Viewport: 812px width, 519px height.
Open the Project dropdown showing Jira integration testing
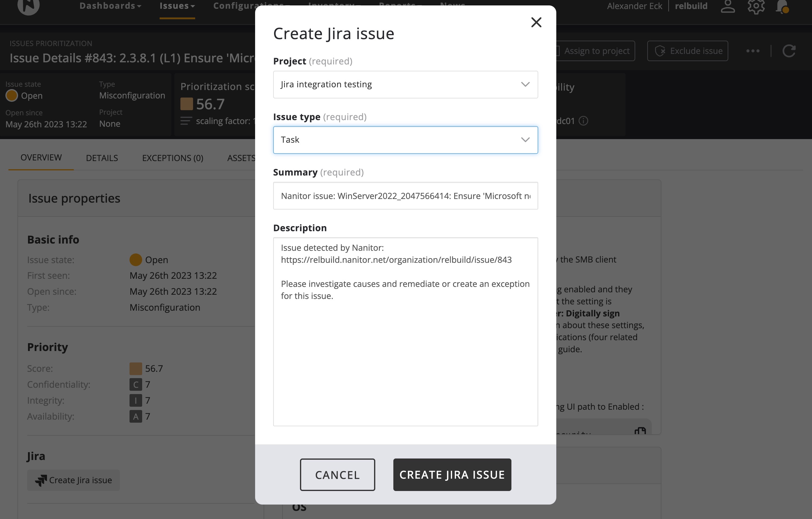[405, 84]
